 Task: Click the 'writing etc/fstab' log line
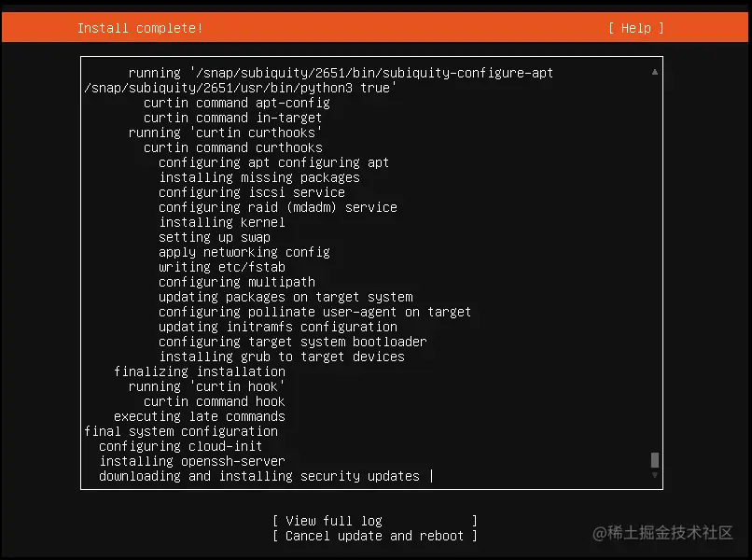click(221, 267)
